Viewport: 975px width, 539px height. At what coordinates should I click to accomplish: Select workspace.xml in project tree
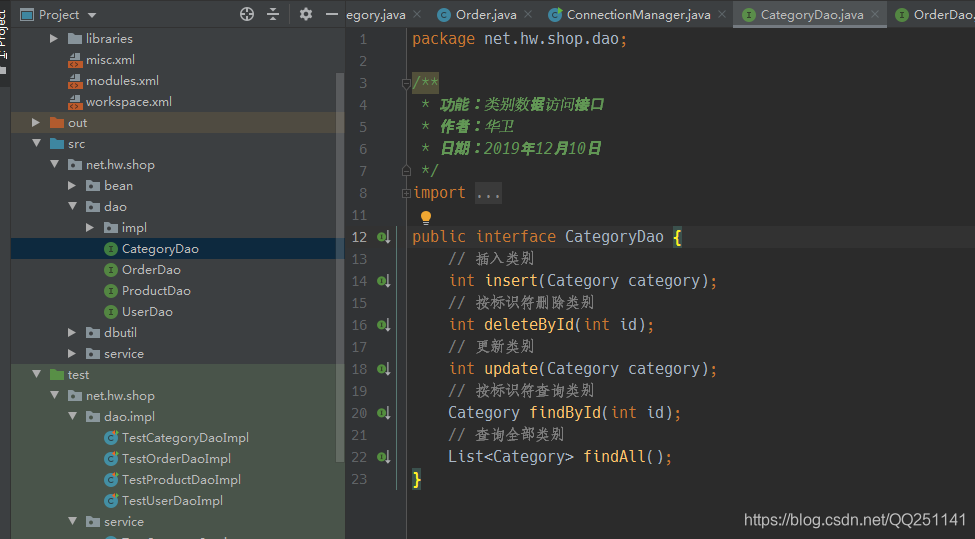(129, 102)
